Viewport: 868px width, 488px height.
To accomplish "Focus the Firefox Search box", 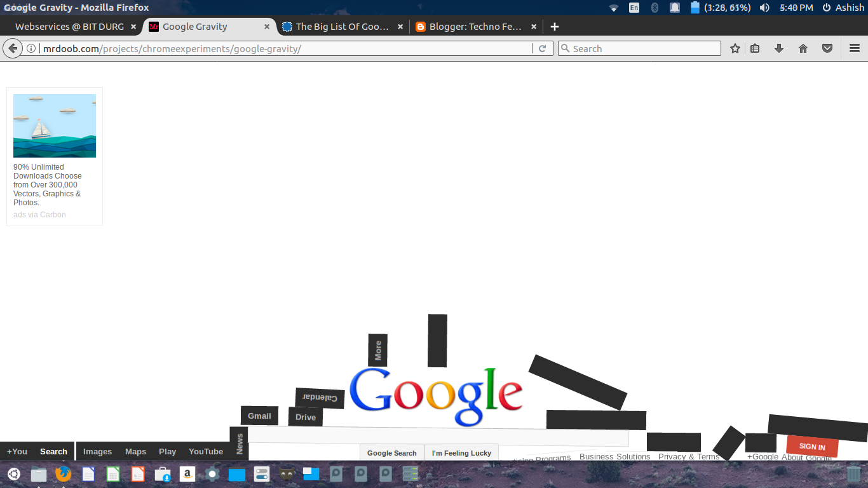I will pos(639,48).
